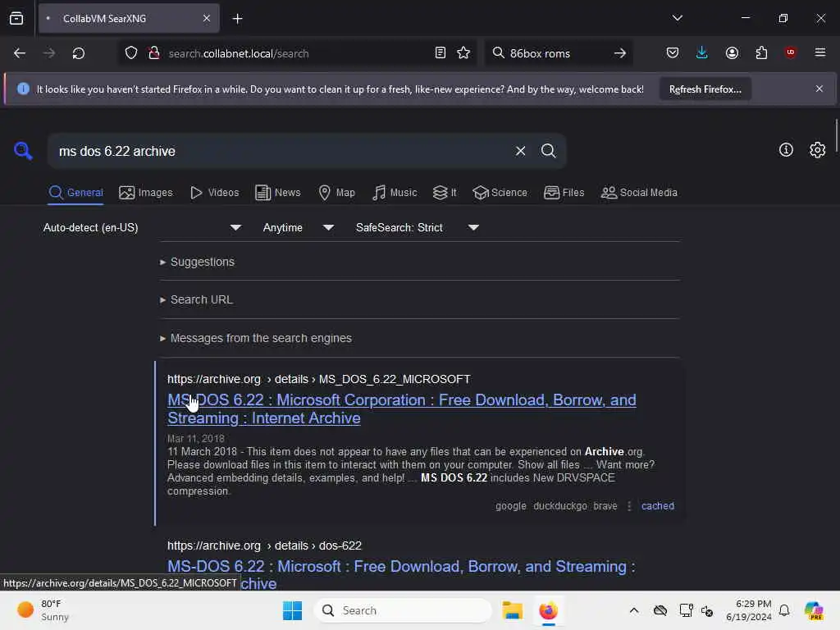Switch to the Map tab

point(336,192)
